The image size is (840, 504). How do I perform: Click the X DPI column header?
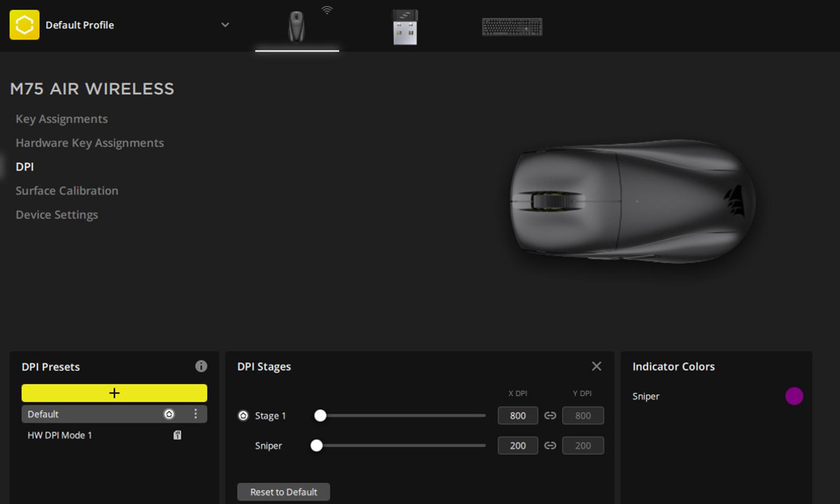(518, 393)
